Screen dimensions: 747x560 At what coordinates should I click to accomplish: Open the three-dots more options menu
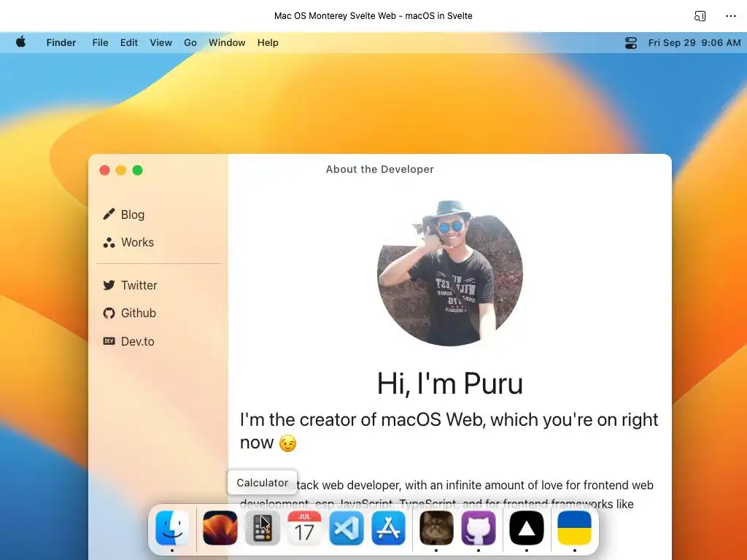tap(731, 16)
